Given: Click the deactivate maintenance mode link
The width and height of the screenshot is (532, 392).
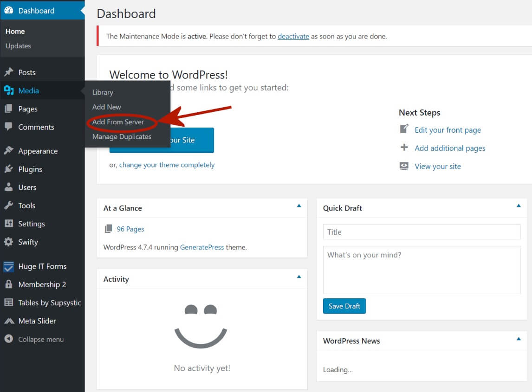Looking at the screenshot, I should (x=293, y=36).
